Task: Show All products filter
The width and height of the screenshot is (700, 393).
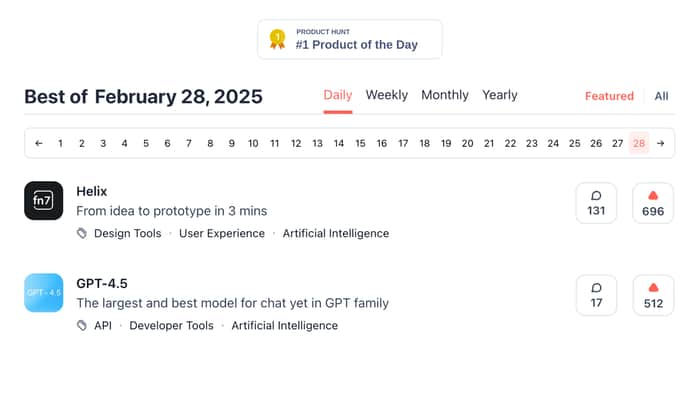Action: [661, 96]
